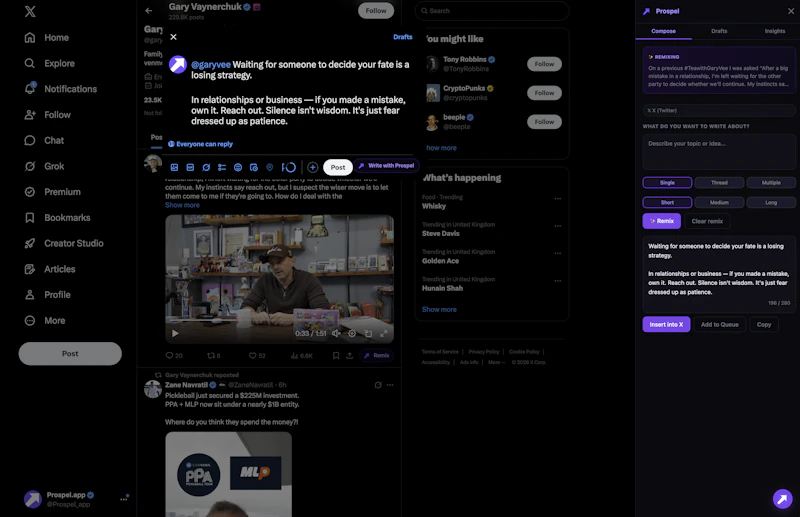Follow Gary Vaynerchuk from header
Image resolution: width=800 pixels, height=517 pixels.
click(x=376, y=11)
